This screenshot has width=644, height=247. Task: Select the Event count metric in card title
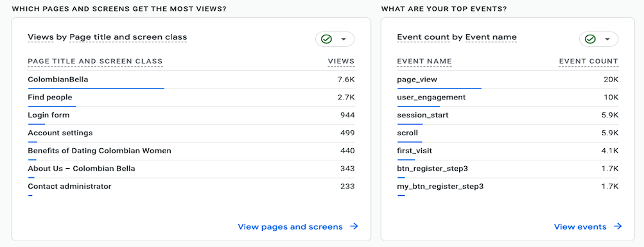pos(423,37)
